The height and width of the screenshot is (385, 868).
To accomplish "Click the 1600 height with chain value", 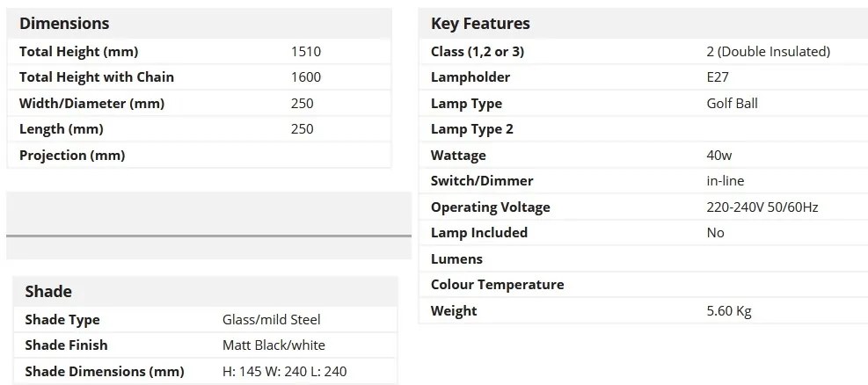I will click(305, 76).
